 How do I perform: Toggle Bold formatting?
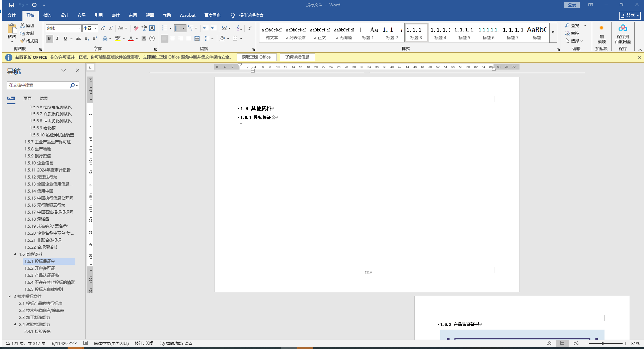click(49, 38)
